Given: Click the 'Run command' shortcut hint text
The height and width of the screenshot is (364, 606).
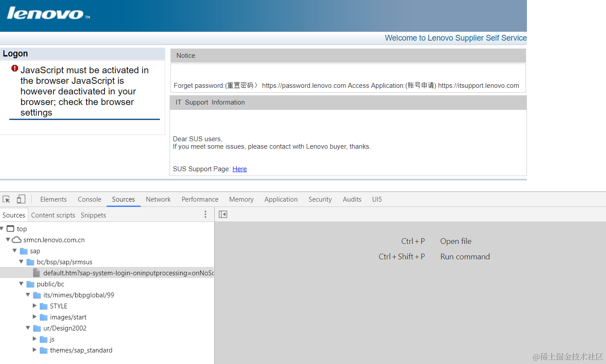Looking at the screenshot, I should click(465, 257).
